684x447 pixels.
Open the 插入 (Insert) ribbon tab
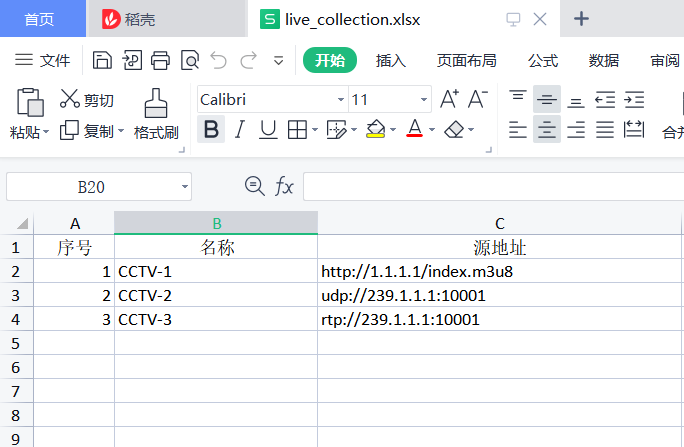[x=390, y=61]
